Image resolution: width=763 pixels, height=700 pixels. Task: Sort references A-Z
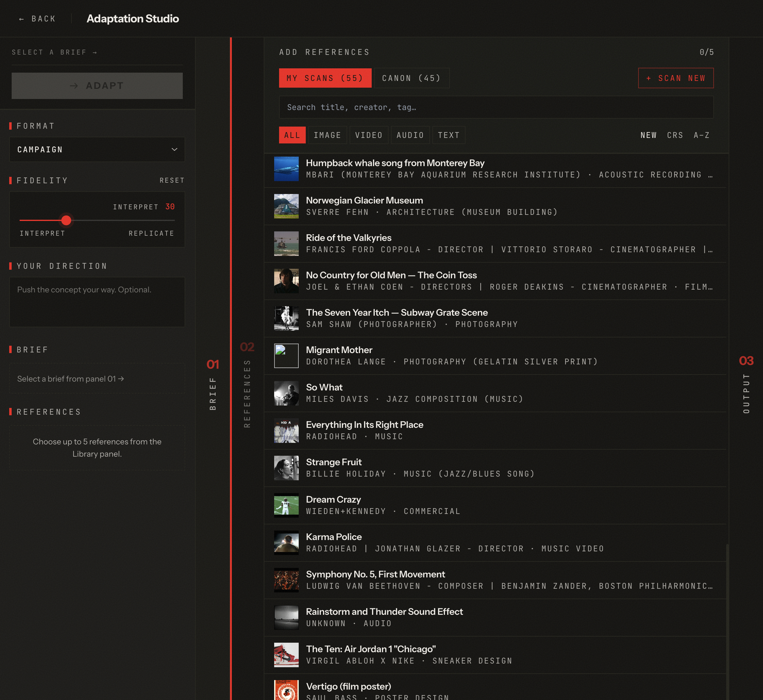pyautogui.click(x=702, y=135)
